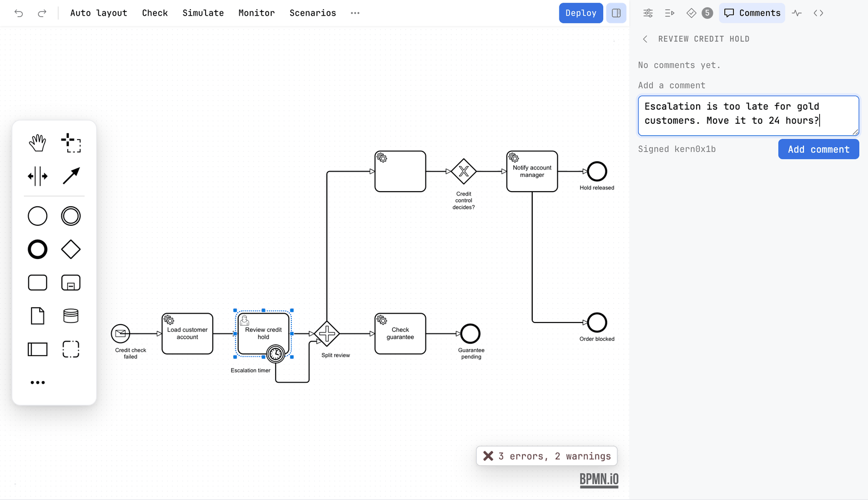Click into the comment text field
The image size is (868, 500).
749,116
